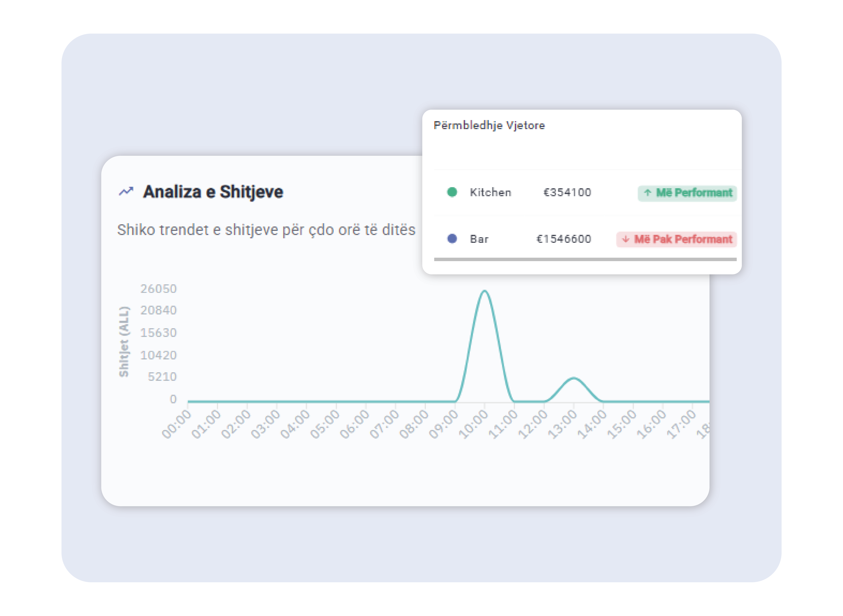Click the down arrow in Më Pak Performant badge
The image size is (843, 616).
pyautogui.click(x=626, y=239)
